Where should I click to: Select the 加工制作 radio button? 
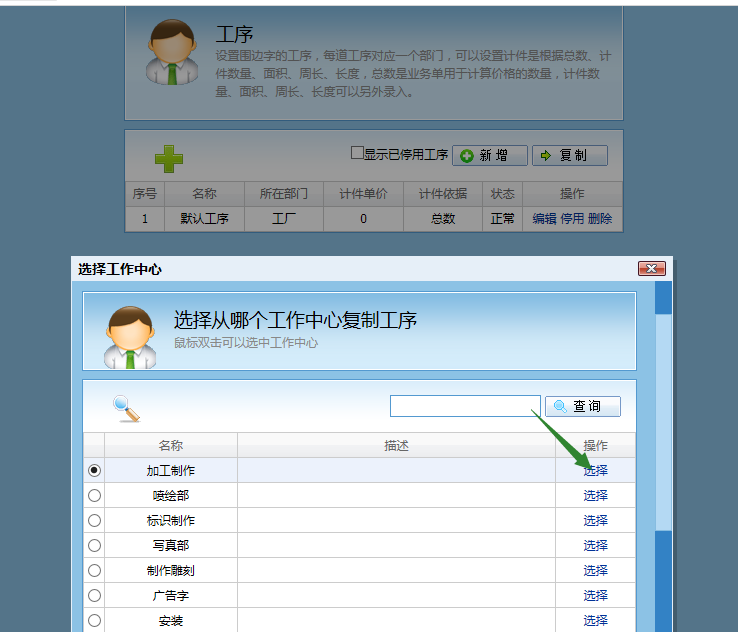pos(95,470)
